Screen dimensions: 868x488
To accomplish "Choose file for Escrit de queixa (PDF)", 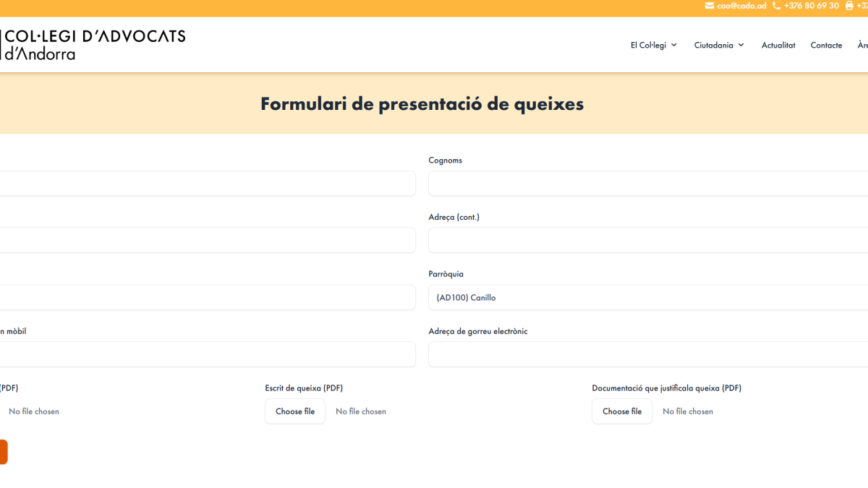I will 295,411.
